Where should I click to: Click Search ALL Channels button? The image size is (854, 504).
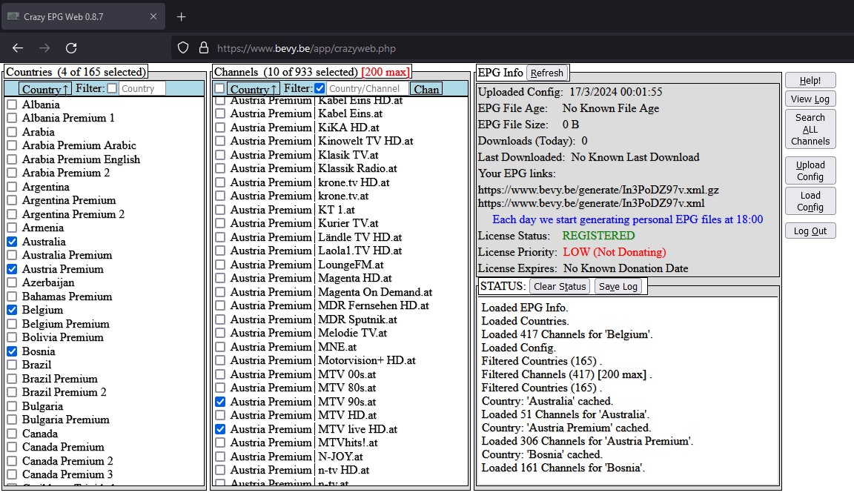[x=810, y=130]
